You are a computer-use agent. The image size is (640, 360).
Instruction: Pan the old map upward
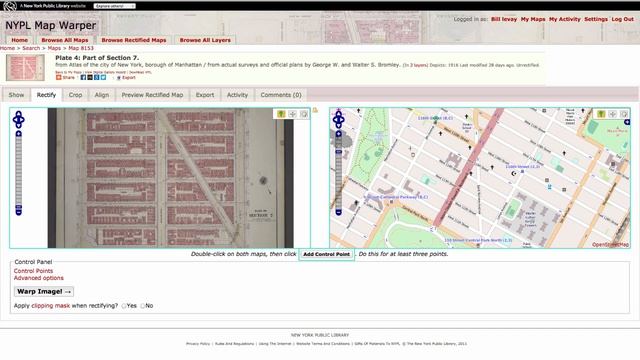point(18,114)
